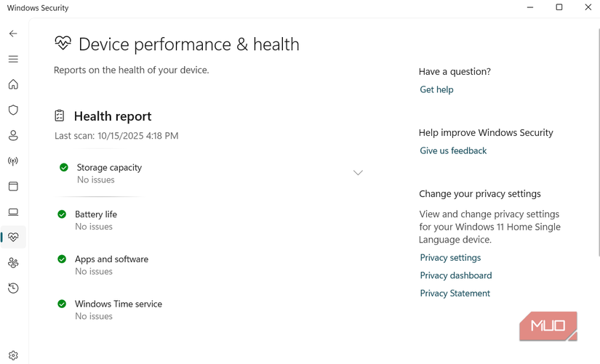Select the Battery life item
Screen dimensions: 600x364
(x=95, y=214)
